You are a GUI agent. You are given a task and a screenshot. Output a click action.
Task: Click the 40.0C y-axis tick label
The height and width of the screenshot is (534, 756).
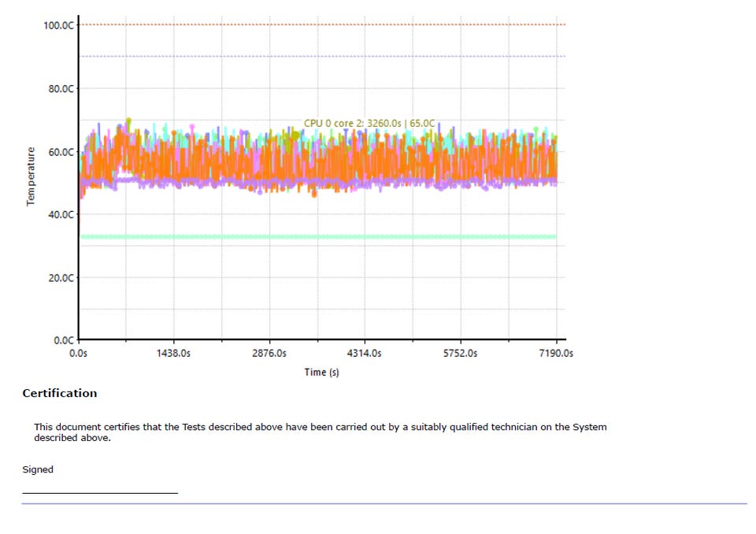pyautogui.click(x=61, y=215)
